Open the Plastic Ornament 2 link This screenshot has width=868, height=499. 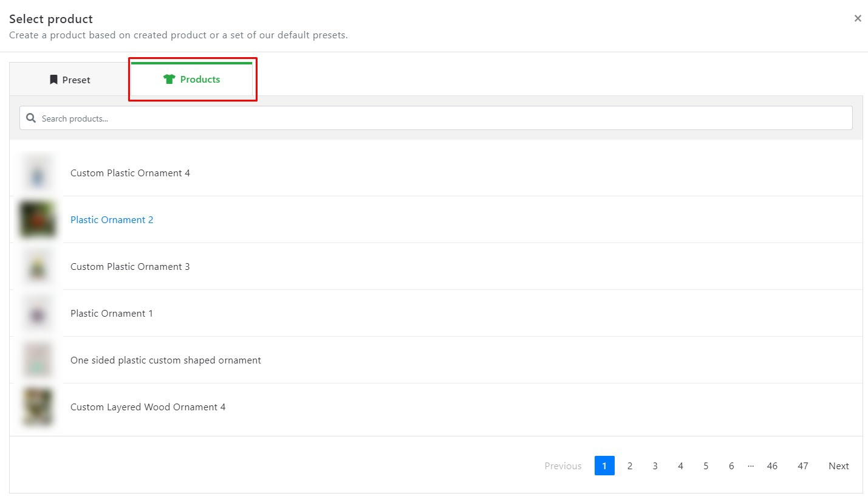[x=112, y=219]
